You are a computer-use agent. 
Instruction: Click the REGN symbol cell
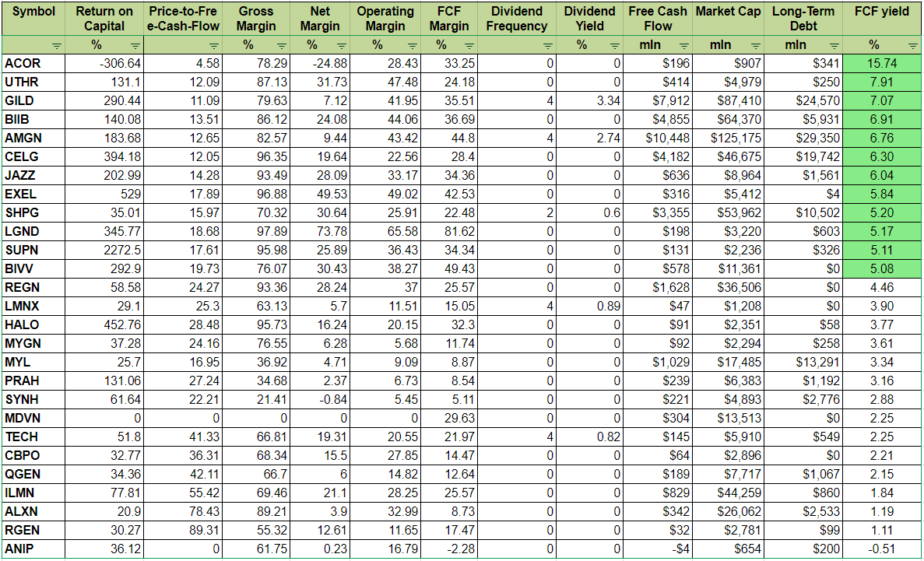[x=33, y=288]
